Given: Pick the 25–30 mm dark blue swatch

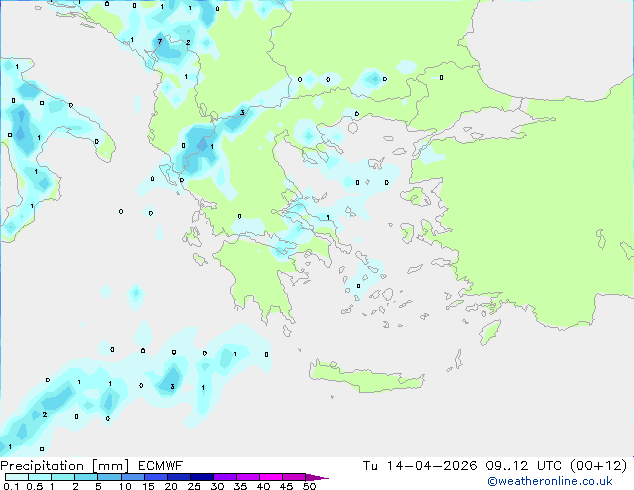Looking at the screenshot, I should coord(202,477).
